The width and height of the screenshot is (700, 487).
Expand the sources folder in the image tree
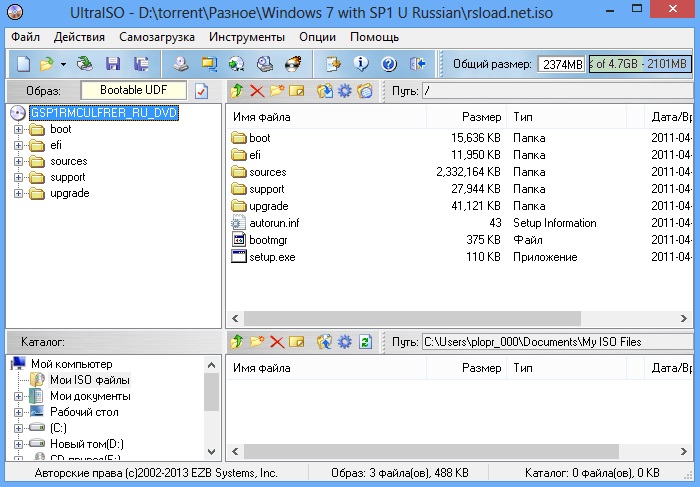pyautogui.click(x=19, y=161)
